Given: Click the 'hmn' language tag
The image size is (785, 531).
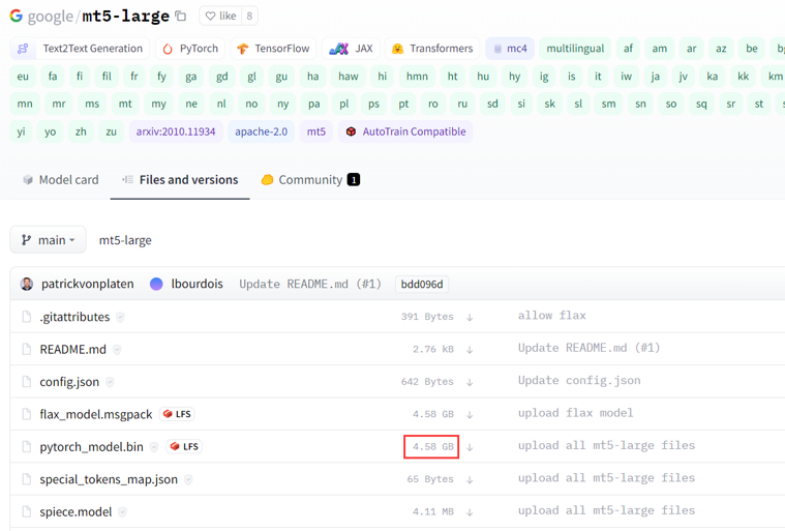Looking at the screenshot, I should pyautogui.click(x=417, y=76).
